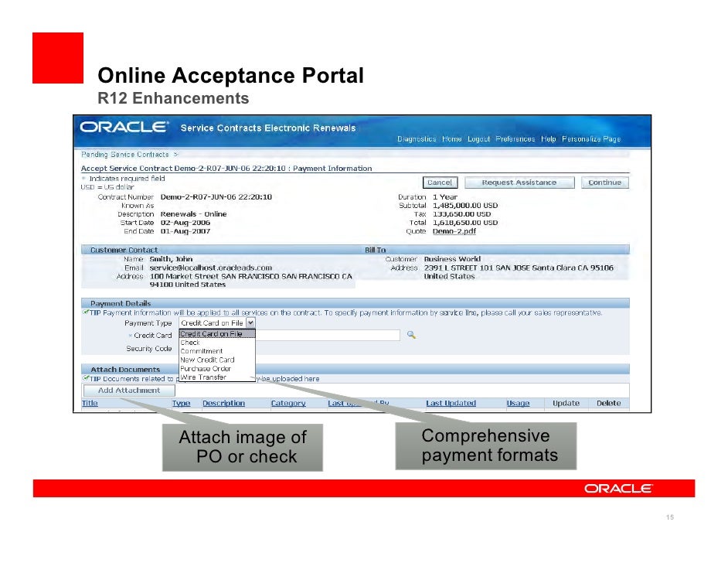This screenshot has height=563, width=728.
Task: Open the Demo-2.pdf quote link
Action: 454,231
